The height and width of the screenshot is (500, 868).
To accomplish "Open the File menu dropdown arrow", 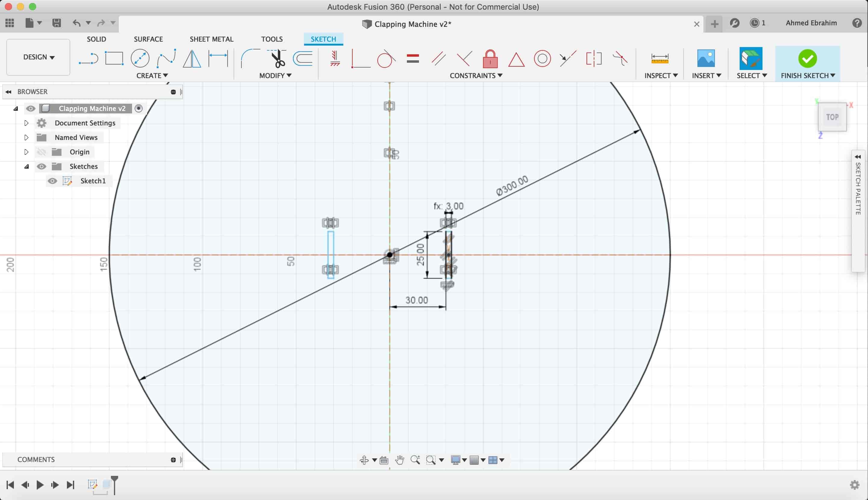I will [x=39, y=23].
